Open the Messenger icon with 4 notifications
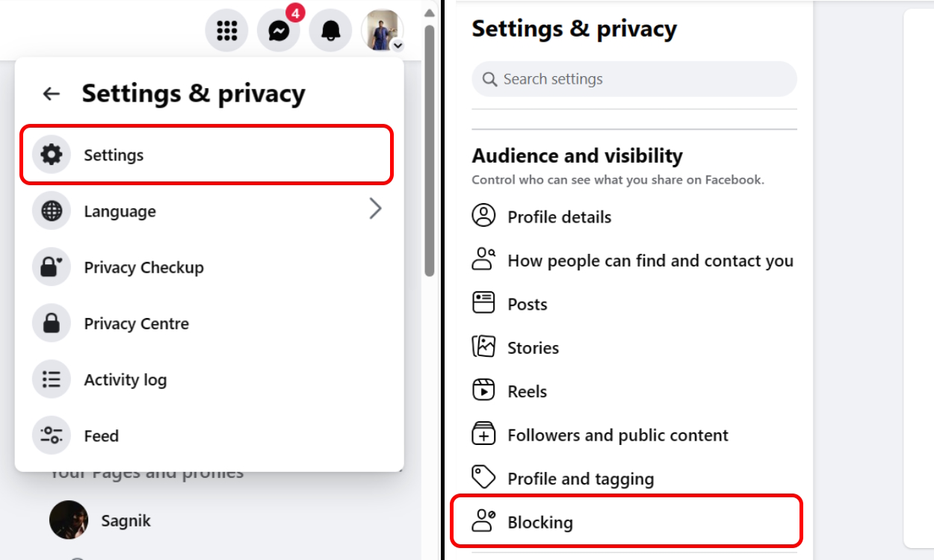The image size is (934, 560). [x=278, y=30]
